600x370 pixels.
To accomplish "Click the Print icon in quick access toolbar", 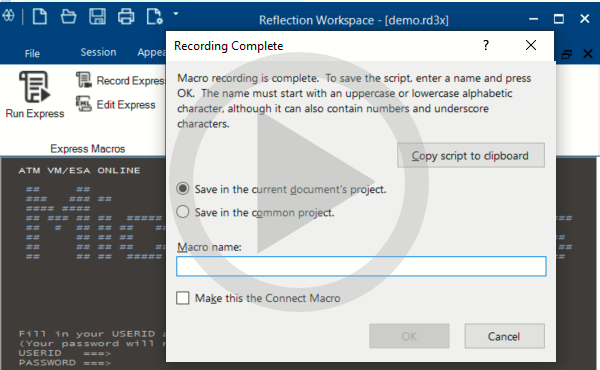I will [x=126, y=17].
